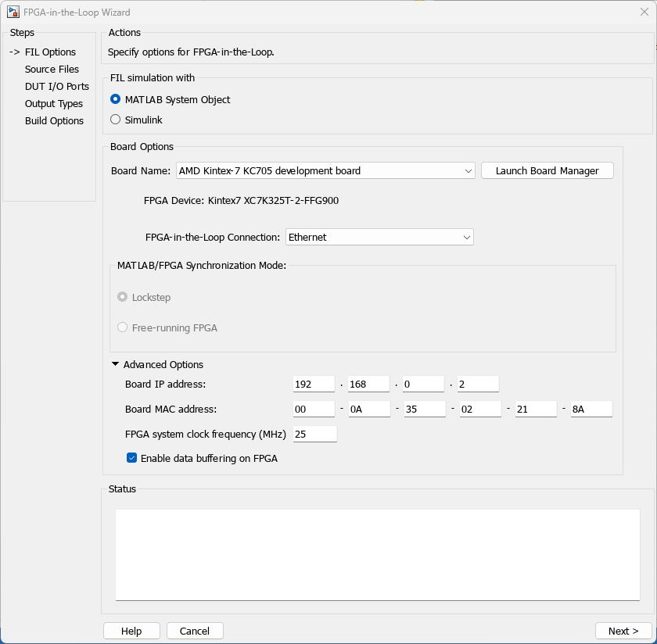Go to DUT I/O Ports step
Viewport: 657px width, 644px height.
[x=57, y=86]
